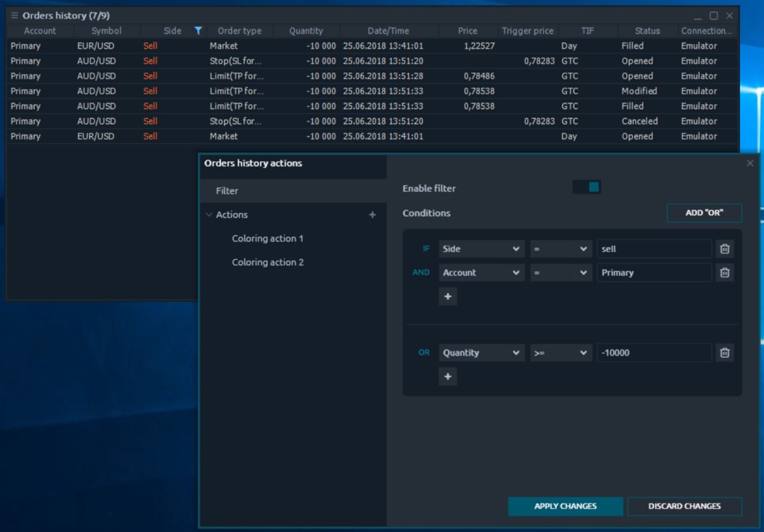Click the Side column filter funnel icon

pos(198,31)
